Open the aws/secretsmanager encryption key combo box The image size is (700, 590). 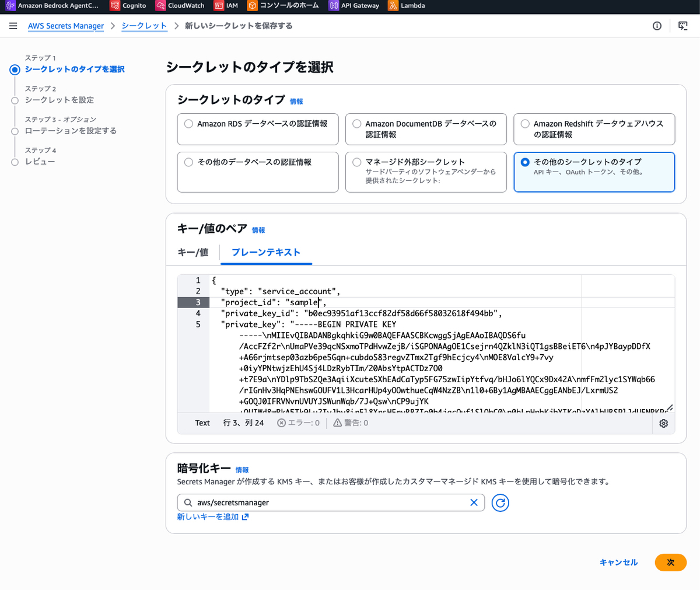[331, 502]
